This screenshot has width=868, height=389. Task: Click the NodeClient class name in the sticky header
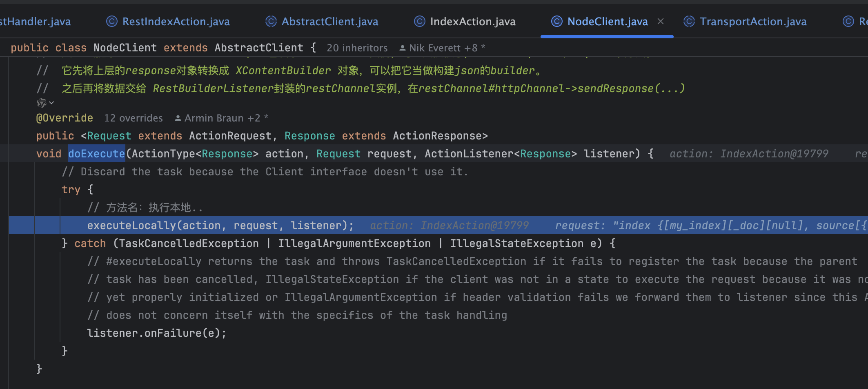click(x=125, y=48)
